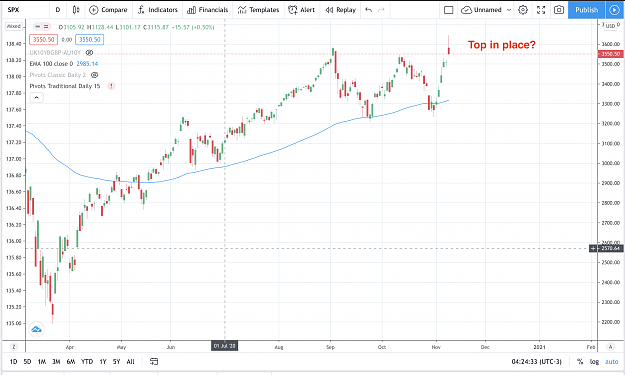Click the Top in place? text annotation
The image size is (625, 375).
point(502,45)
